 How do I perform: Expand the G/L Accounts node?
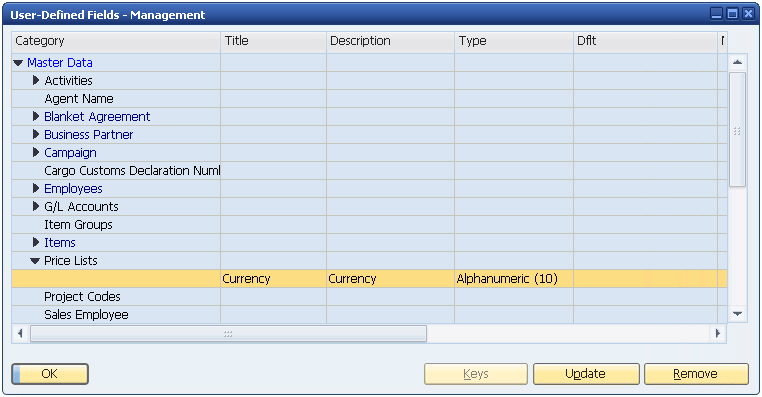[x=35, y=207]
